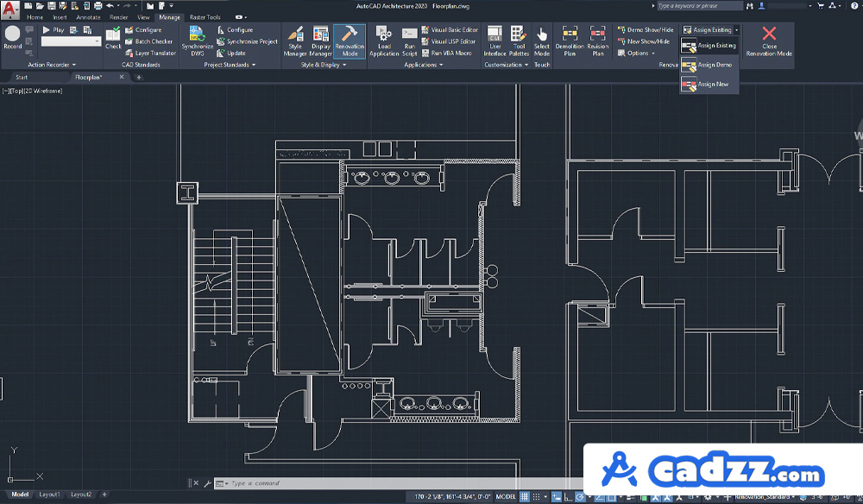This screenshot has width=863, height=504.
Task: Switch to the Insert ribbon tab
Action: click(x=60, y=17)
